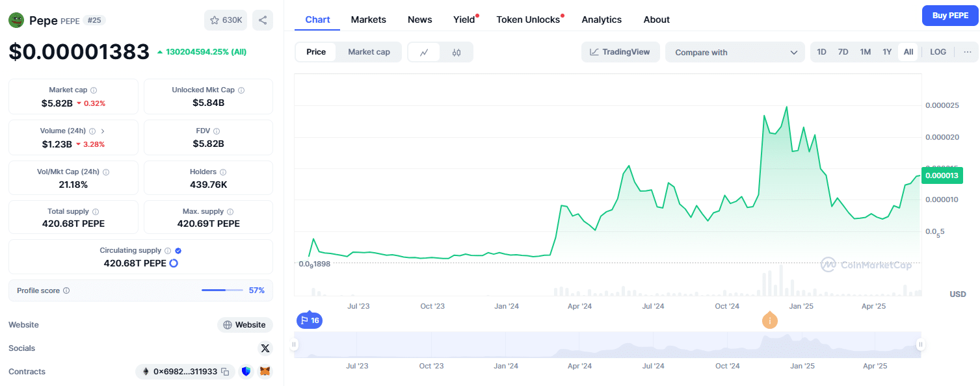Click the #25 rank badge
Viewport: 980px width, 386px height.
point(94,20)
